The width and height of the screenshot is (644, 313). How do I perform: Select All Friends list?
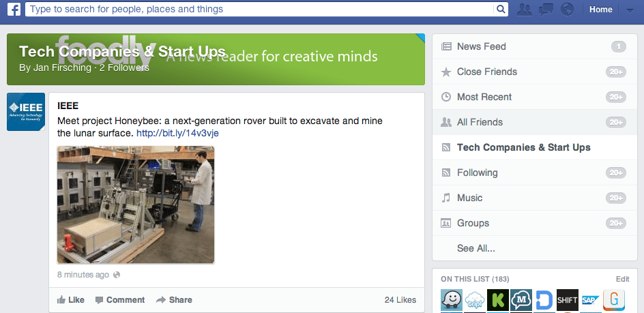tap(535, 122)
